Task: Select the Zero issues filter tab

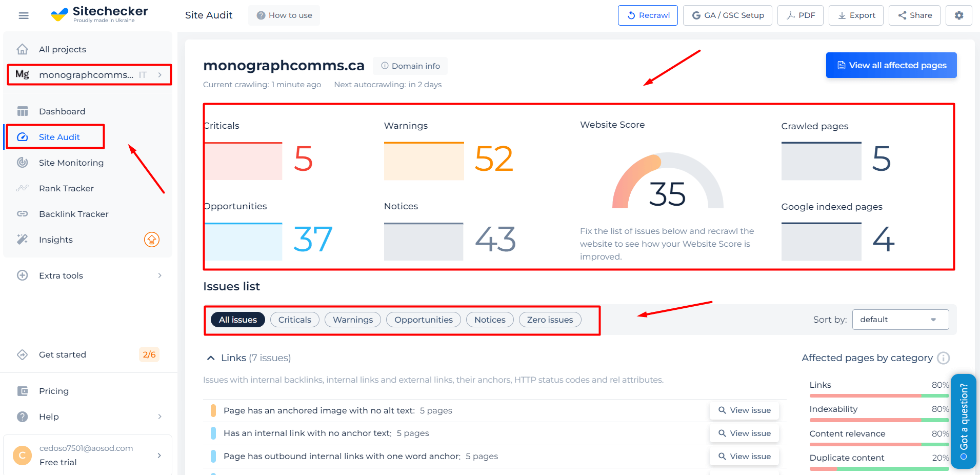Action: tap(550, 320)
